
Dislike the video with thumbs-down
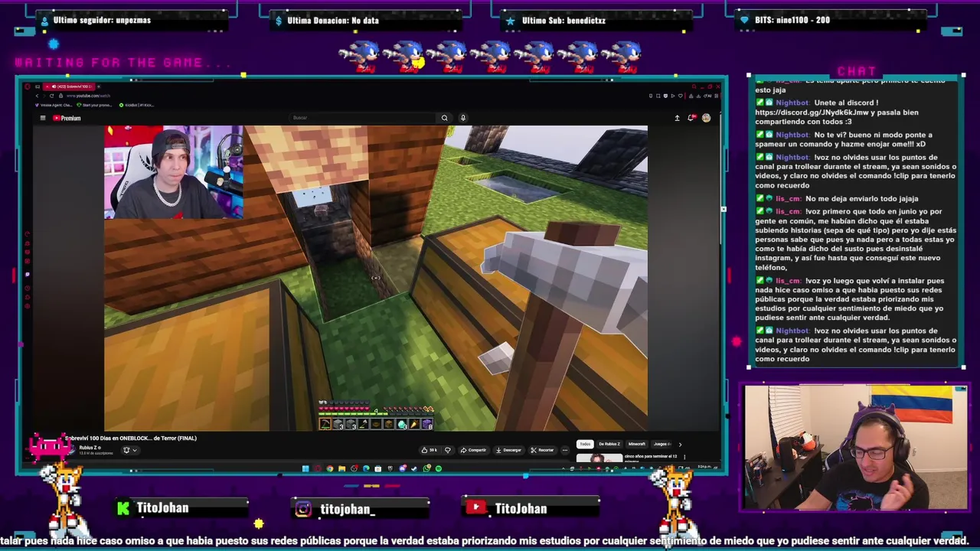(x=448, y=450)
